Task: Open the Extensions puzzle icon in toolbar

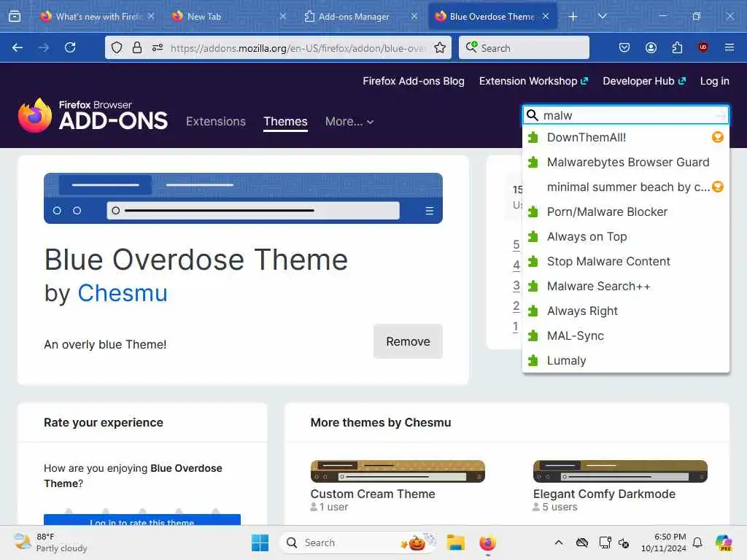Action: click(677, 47)
